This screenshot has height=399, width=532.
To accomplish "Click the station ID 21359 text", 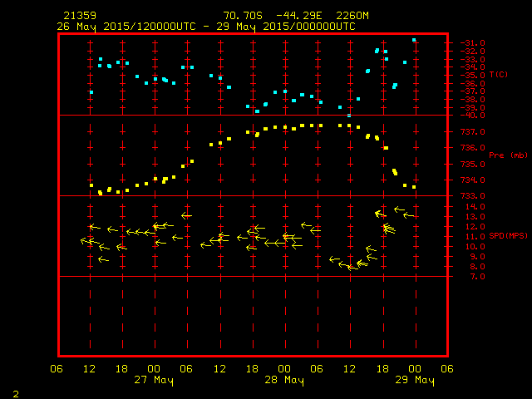I will [x=80, y=16].
